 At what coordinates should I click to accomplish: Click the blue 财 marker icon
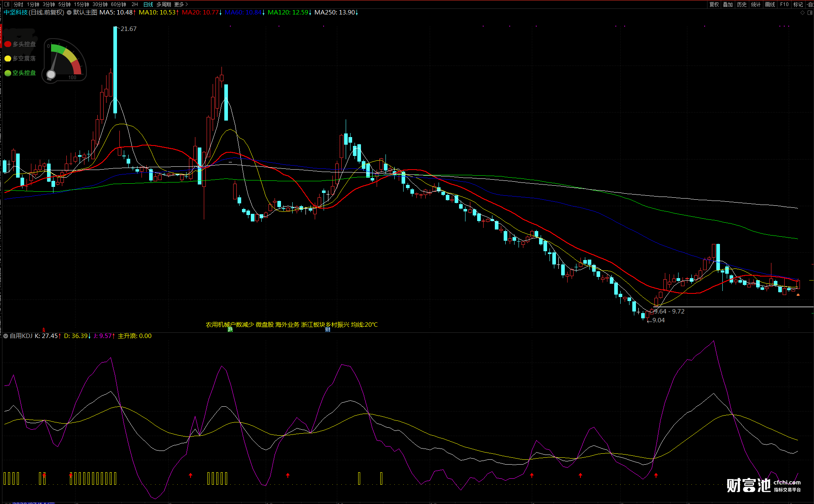click(328, 330)
